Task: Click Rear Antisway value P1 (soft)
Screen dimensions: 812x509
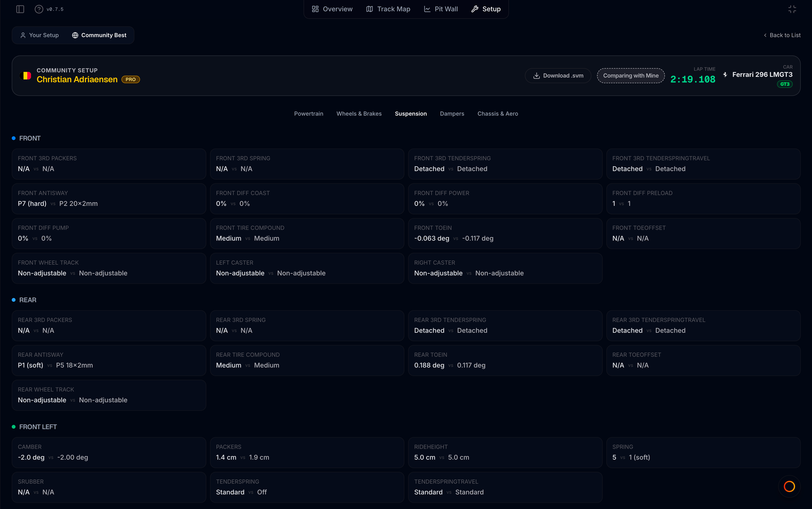Action: [30, 365]
